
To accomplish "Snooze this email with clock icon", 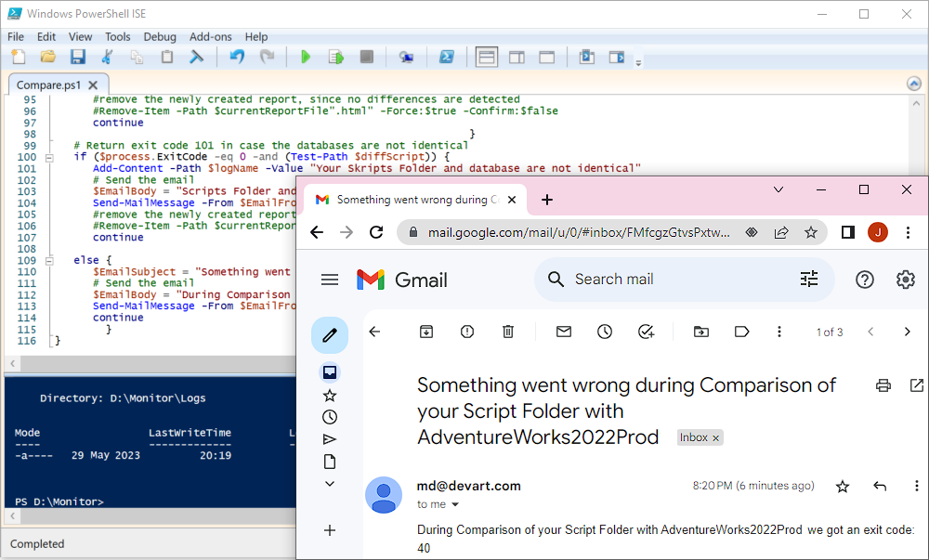I will [605, 332].
